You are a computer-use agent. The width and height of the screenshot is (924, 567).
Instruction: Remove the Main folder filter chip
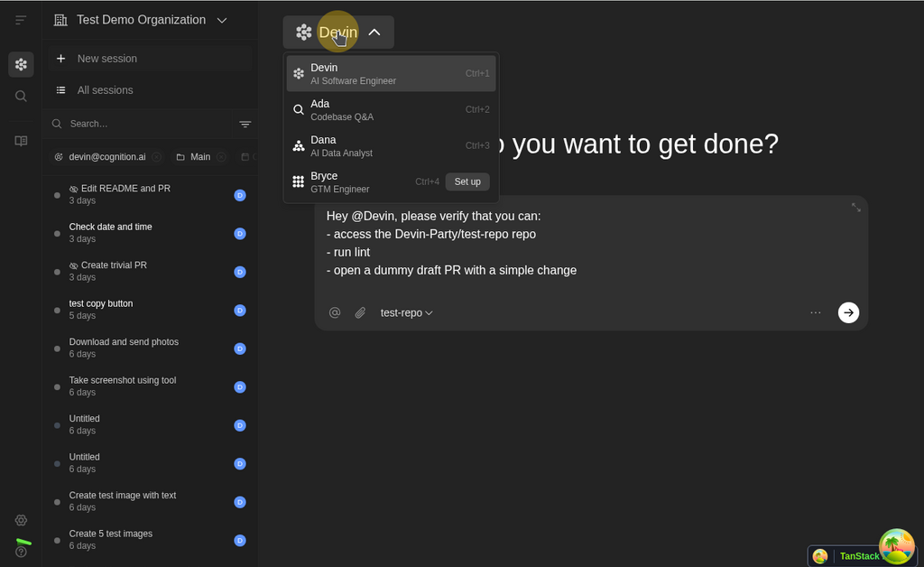click(x=221, y=157)
